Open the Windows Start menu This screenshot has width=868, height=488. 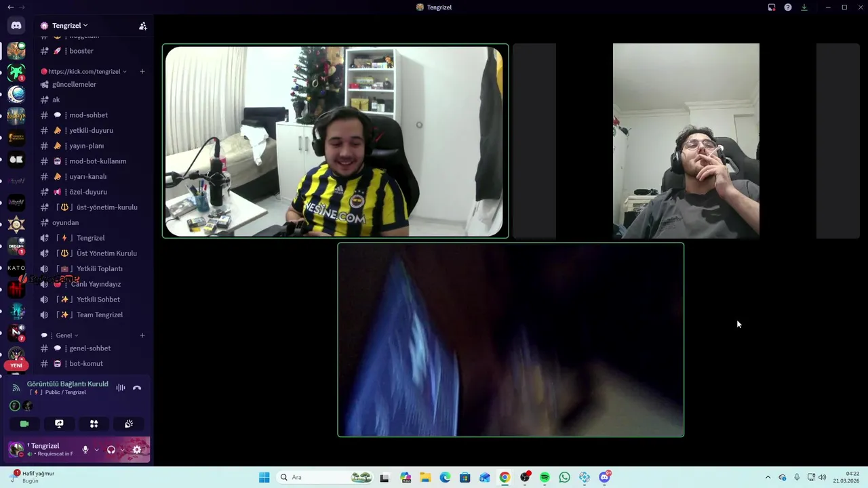[264, 477]
